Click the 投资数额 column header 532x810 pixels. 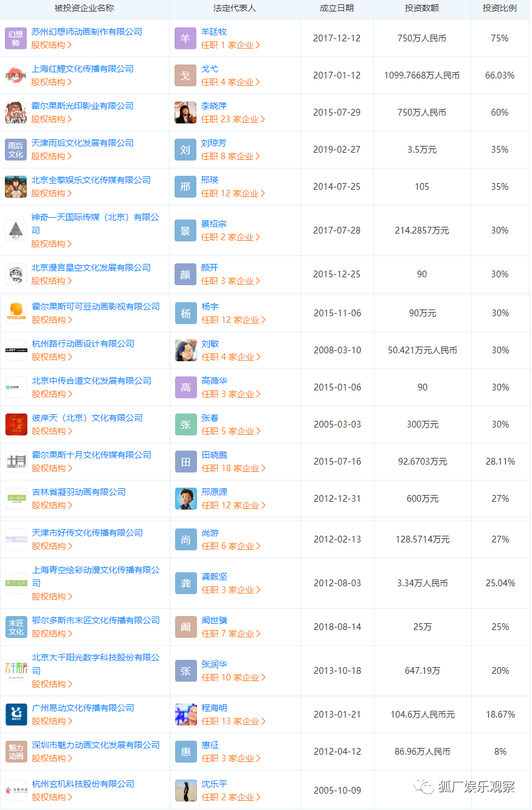pos(422,9)
